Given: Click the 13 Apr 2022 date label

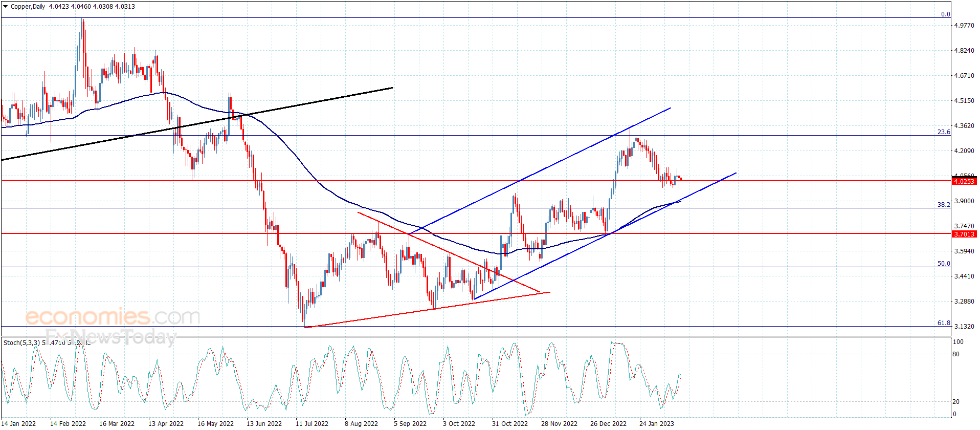Looking at the screenshot, I should pos(166,423).
